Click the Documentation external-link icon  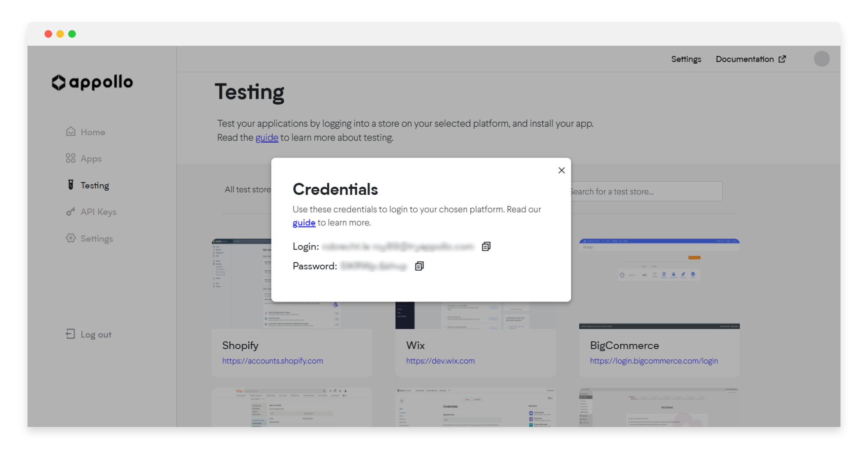coord(782,59)
